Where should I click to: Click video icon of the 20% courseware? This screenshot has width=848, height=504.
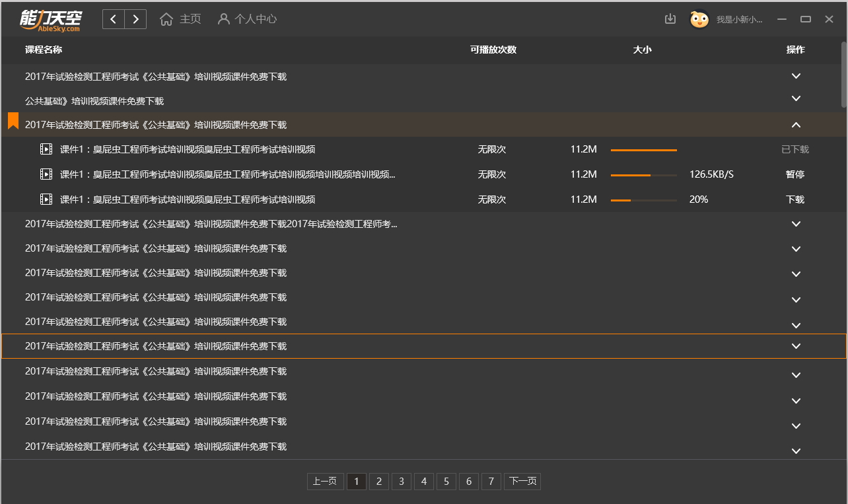[46, 199]
